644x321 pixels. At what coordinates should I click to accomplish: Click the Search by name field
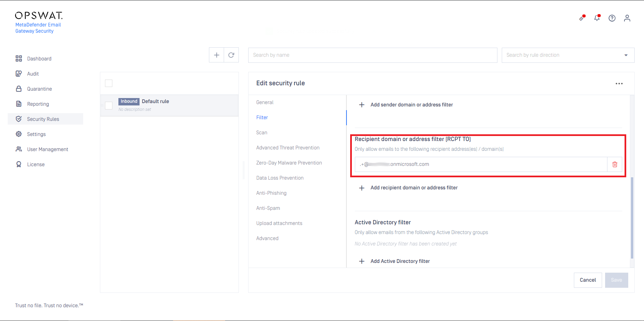click(x=372, y=55)
